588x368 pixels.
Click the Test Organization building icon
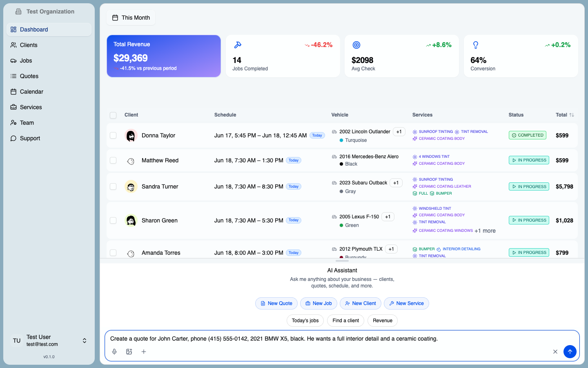tap(18, 11)
